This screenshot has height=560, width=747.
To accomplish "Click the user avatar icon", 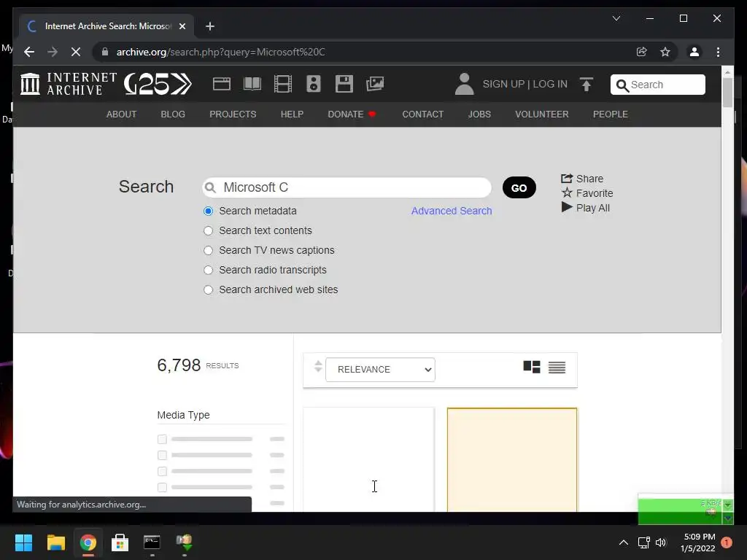I will pos(464,84).
